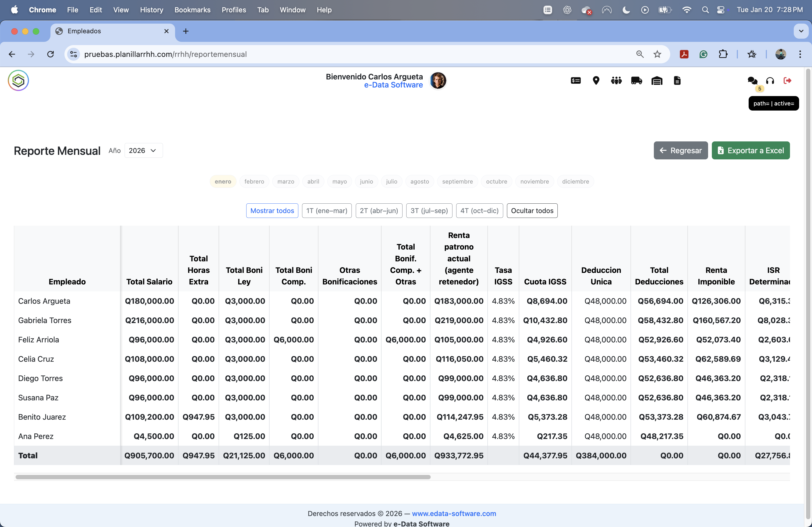Toggle the enero month pill
Screen dimensions: 812x527
(x=223, y=181)
